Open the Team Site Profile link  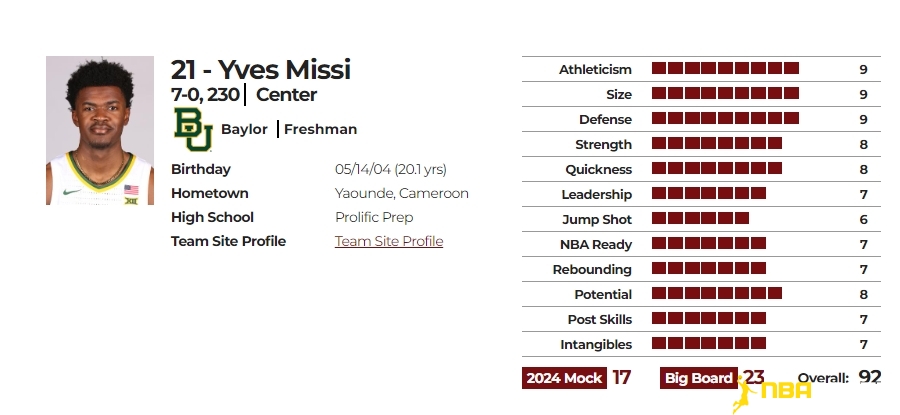tap(389, 241)
